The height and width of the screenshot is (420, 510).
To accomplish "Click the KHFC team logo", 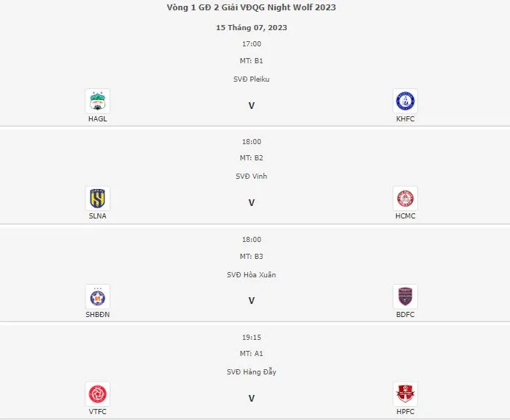I will pyautogui.click(x=405, y=101).
